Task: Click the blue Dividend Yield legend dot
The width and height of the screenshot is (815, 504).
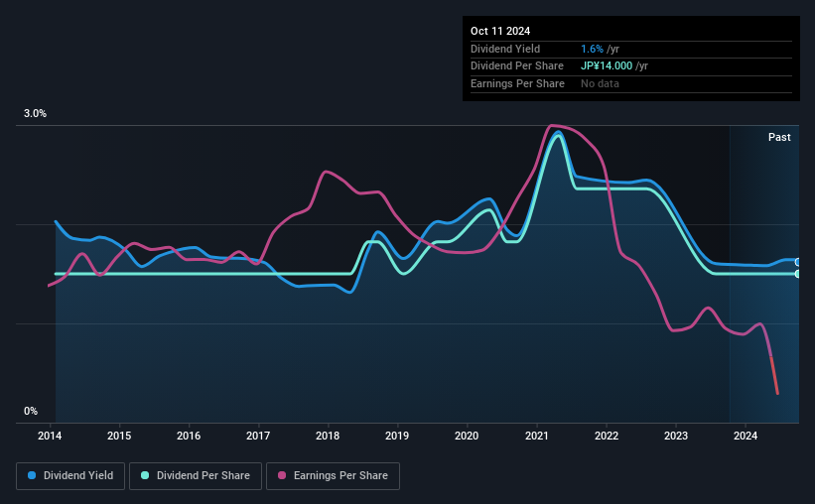Action: (x=32, y=475)
